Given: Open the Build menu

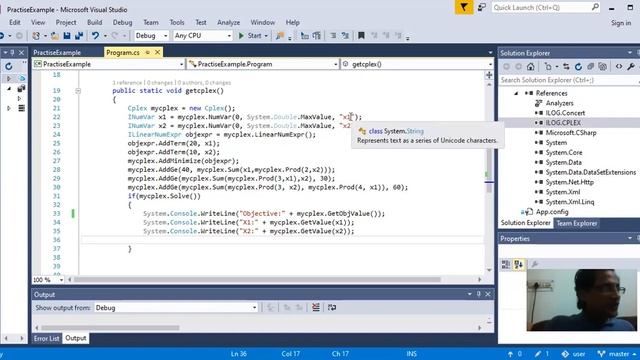Looking at the screenshot, I should pyautogui.click(x=94, y=22).
